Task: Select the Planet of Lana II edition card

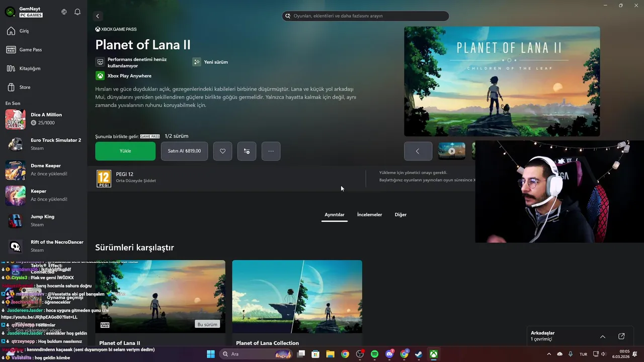Action: (160, 304)
